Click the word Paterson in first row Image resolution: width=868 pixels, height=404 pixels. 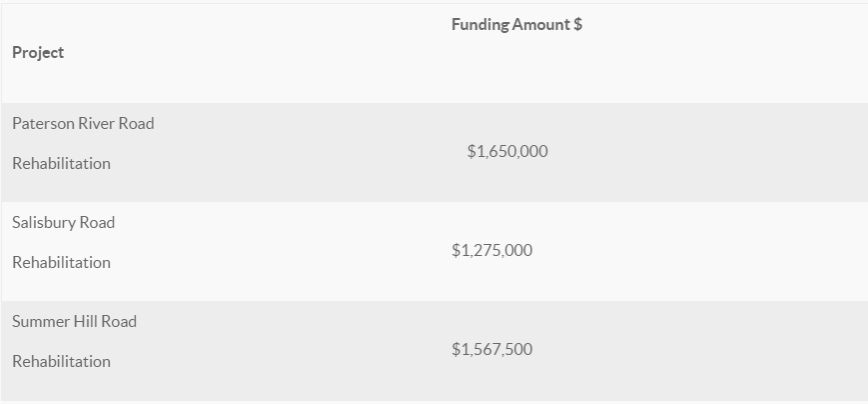(43, 123)
